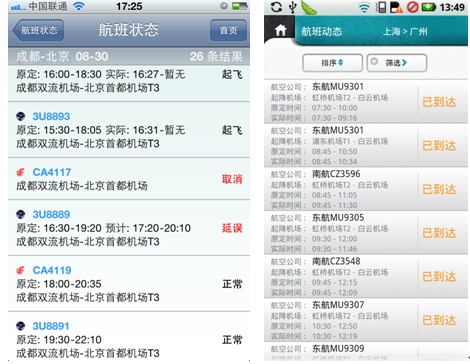Tap the 取消 status of CA4117

(x=232, y=179)
